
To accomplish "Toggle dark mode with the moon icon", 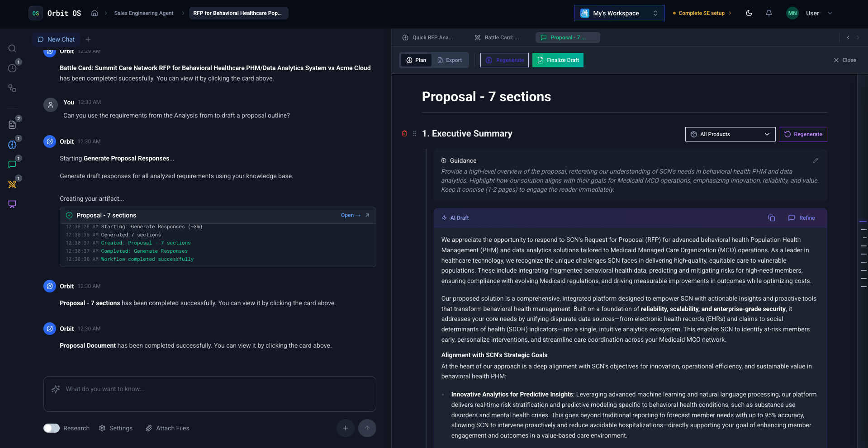I will 749,13.
